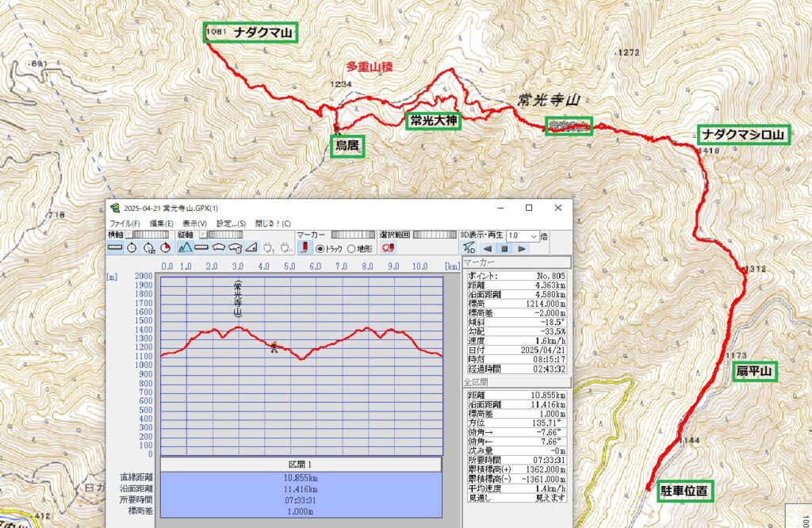812x528 pixels.
Task: Click the ポイント value No. 805
Action: click(550, 276)
